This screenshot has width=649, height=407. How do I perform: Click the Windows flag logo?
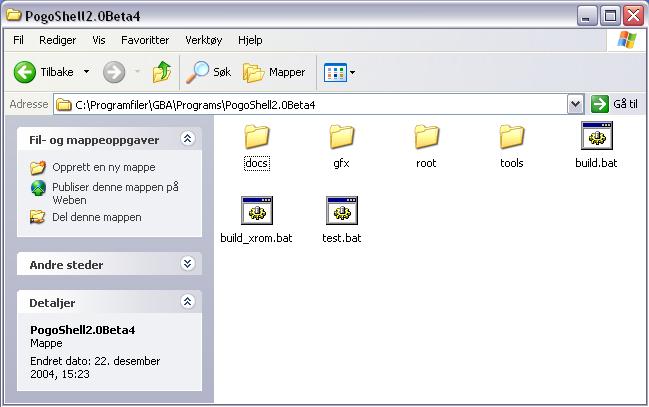[x=627, y=40]
